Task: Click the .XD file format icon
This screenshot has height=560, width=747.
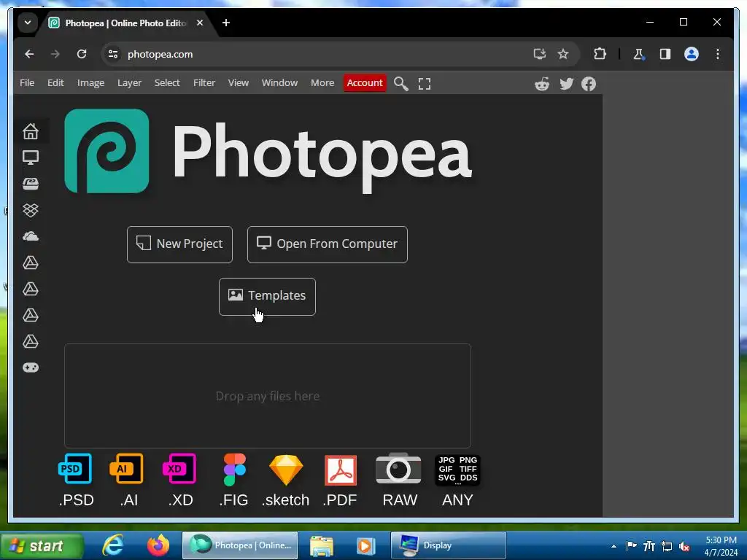Action: point(179,469)
